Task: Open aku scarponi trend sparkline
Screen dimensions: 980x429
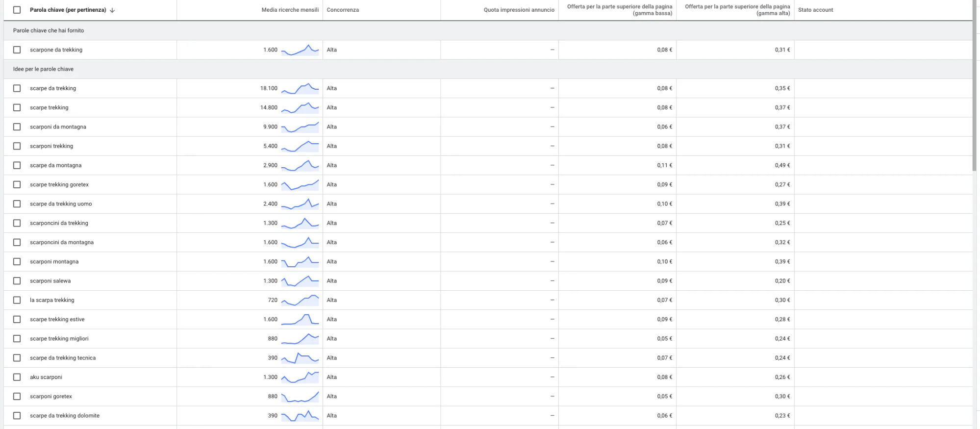Action: pyautogui.click(x=300, y=377)
